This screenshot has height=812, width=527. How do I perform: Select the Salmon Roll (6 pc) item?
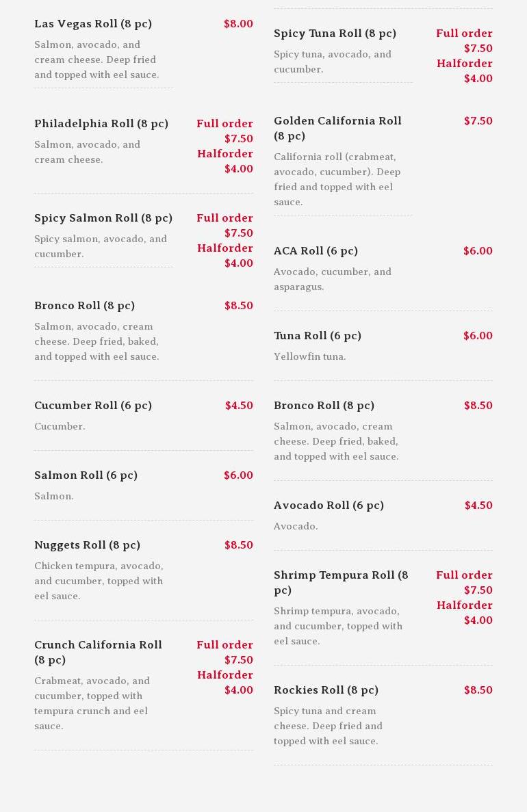[86, 475]
